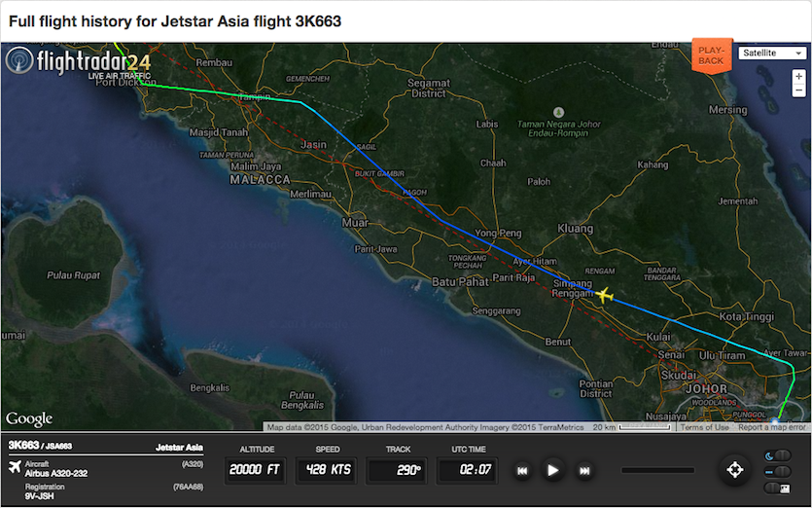This screenshot has height=508, width=812.
Task: Click the Jetstar Asia airline name
Action: [179, 448]
